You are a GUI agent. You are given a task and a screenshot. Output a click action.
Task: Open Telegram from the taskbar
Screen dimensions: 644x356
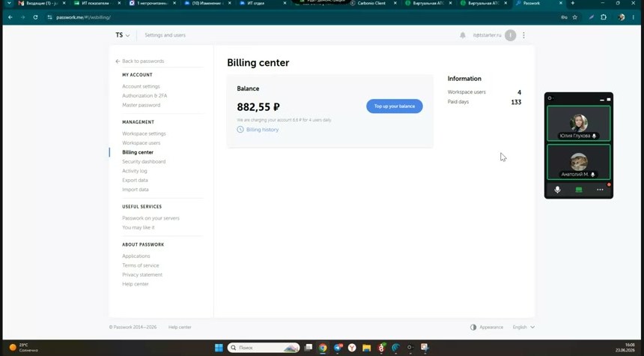(338, 348)
